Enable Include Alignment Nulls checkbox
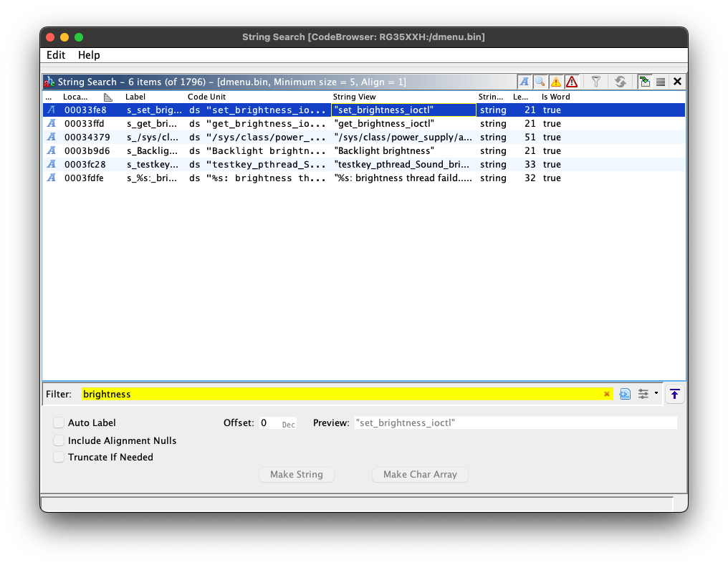728x565 pixels. tap(59, 440)
